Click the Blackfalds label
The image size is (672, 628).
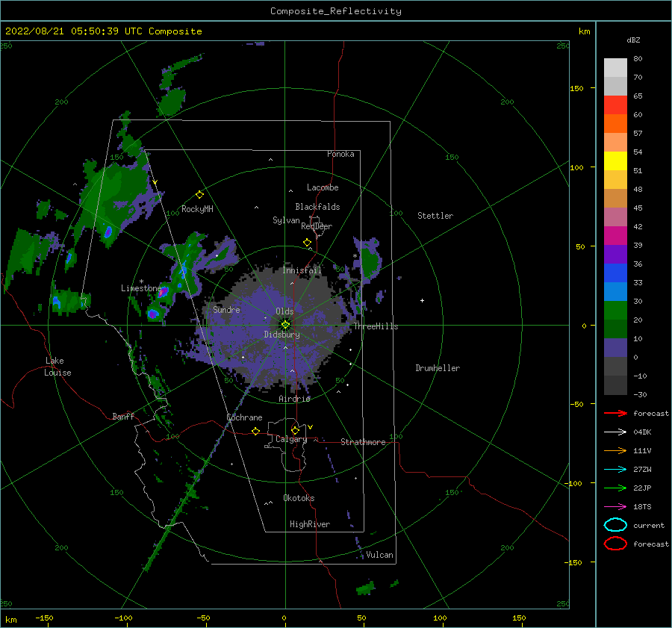coord(317,207)
